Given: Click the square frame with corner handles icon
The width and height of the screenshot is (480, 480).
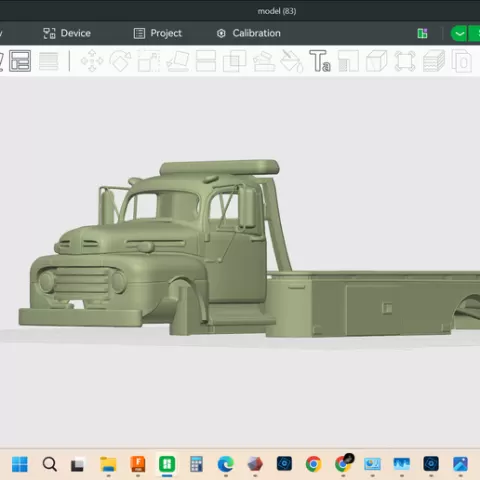Looking at the screenshot, I should pyautogui.click(x=405, y=61).
